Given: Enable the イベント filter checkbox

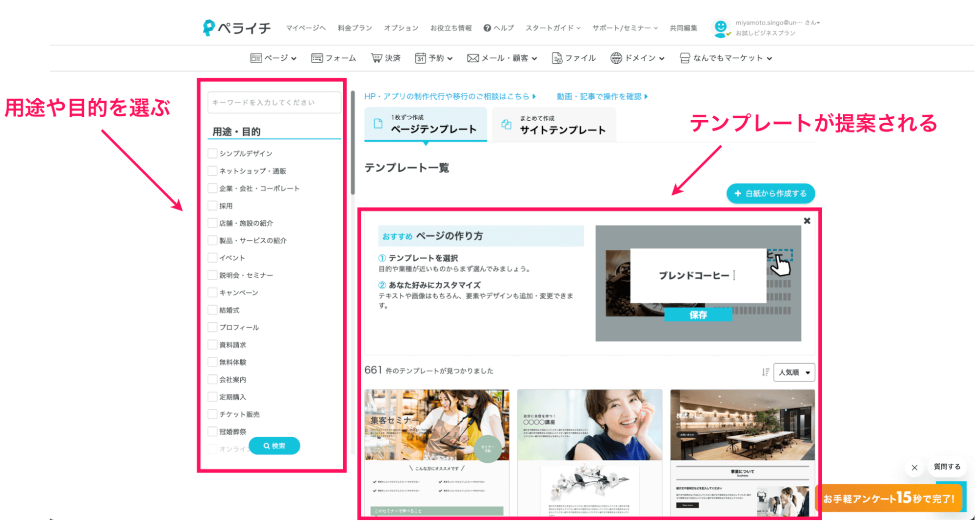Looking at the screenshot, I should coord(212,257).
